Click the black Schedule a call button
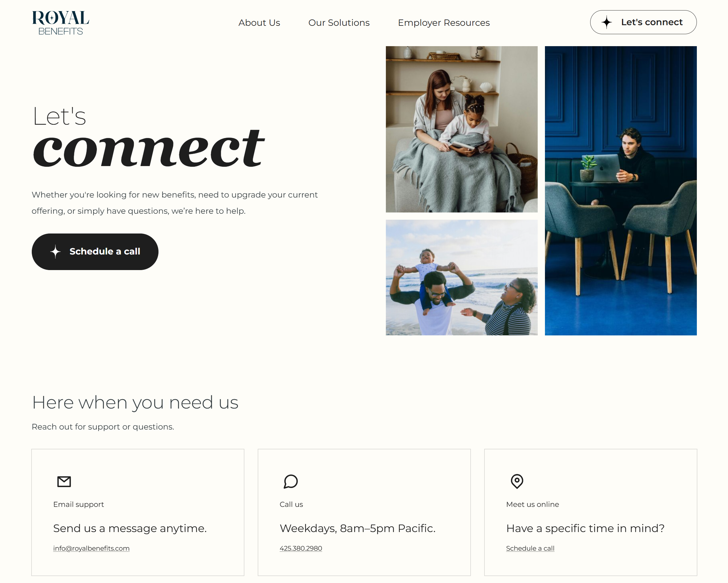 click(95, 252)
